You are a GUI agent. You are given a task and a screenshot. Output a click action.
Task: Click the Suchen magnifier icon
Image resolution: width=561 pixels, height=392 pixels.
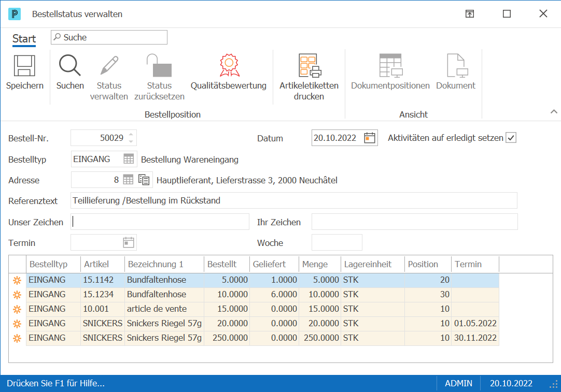point(70,65)
